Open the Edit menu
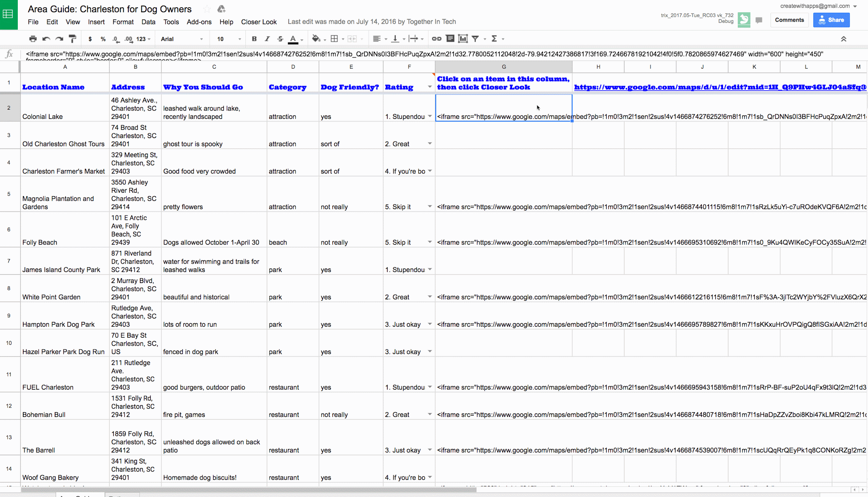Screen dimensions: 868x497 (x=52, y=22)
